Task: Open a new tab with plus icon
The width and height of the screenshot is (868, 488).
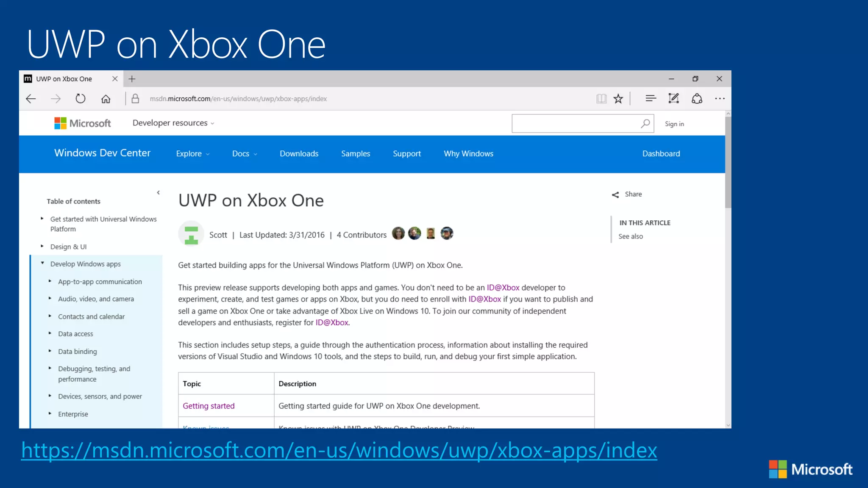Action: [x=132, y=79]
